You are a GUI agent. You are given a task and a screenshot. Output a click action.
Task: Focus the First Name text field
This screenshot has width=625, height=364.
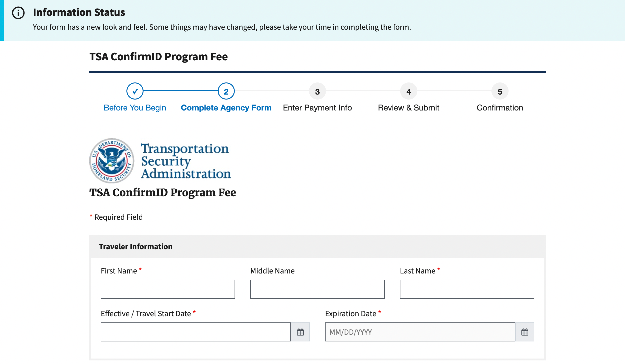[x=168, y=289]
